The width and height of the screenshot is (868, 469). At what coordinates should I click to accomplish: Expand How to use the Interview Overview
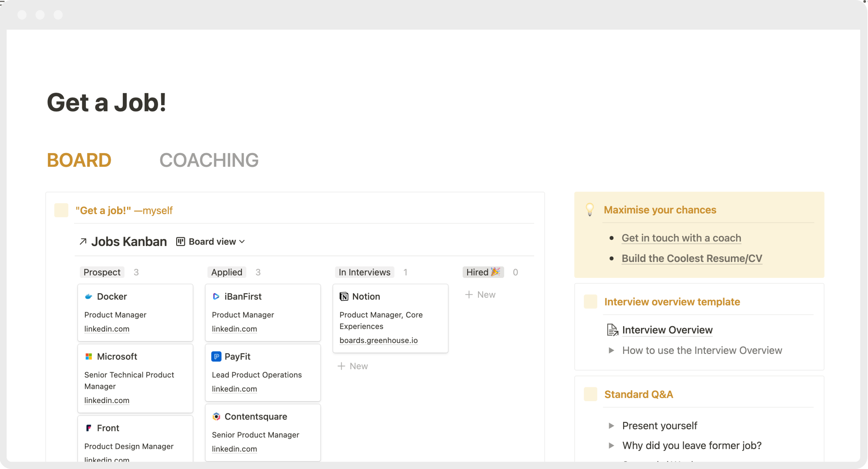tap(611, 350)
